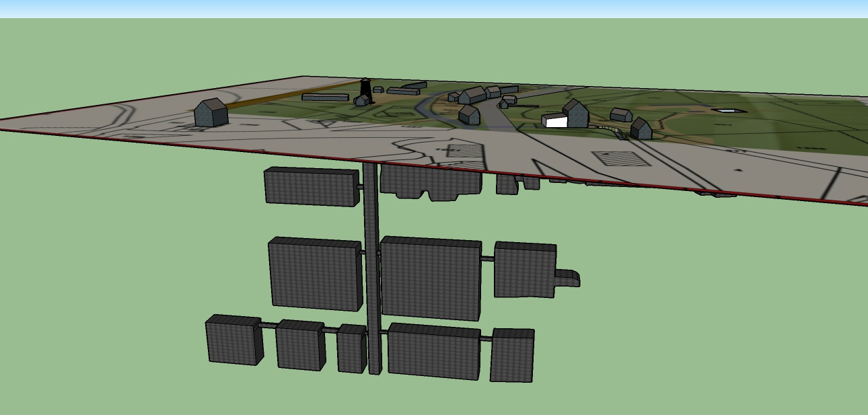Select the notched underground block below map
The width and height of the screenshot is (868, 415).
[x=431, y=180]
